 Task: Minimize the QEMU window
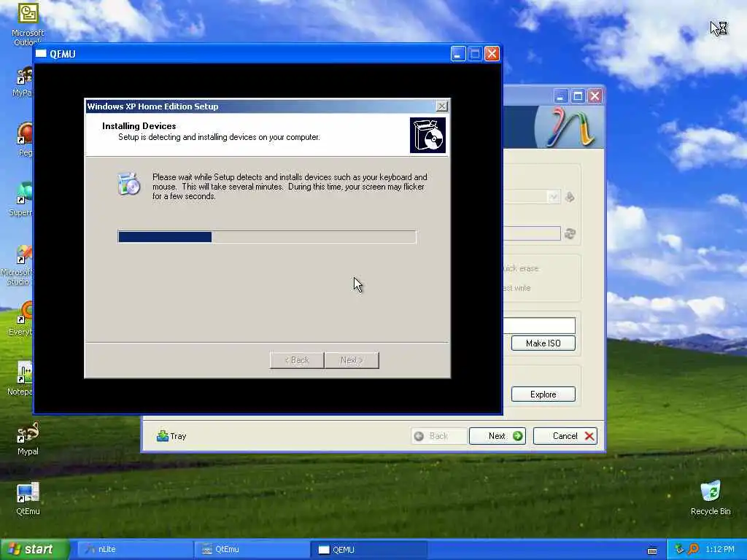[458, 53]
